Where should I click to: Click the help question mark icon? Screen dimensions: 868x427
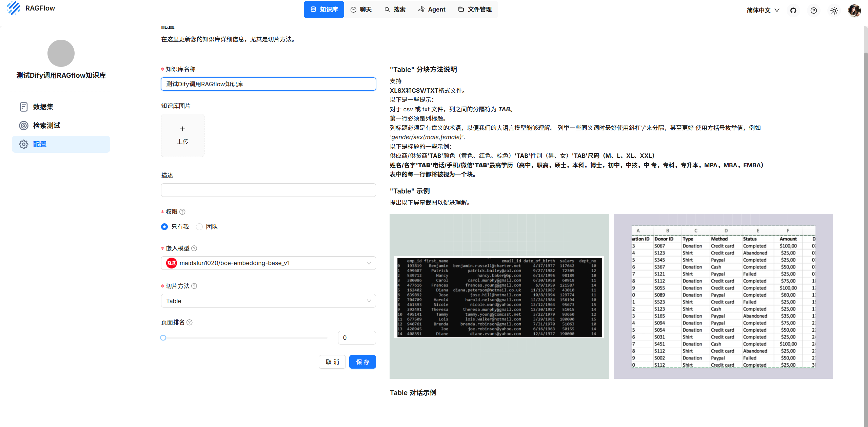[813, 11]
